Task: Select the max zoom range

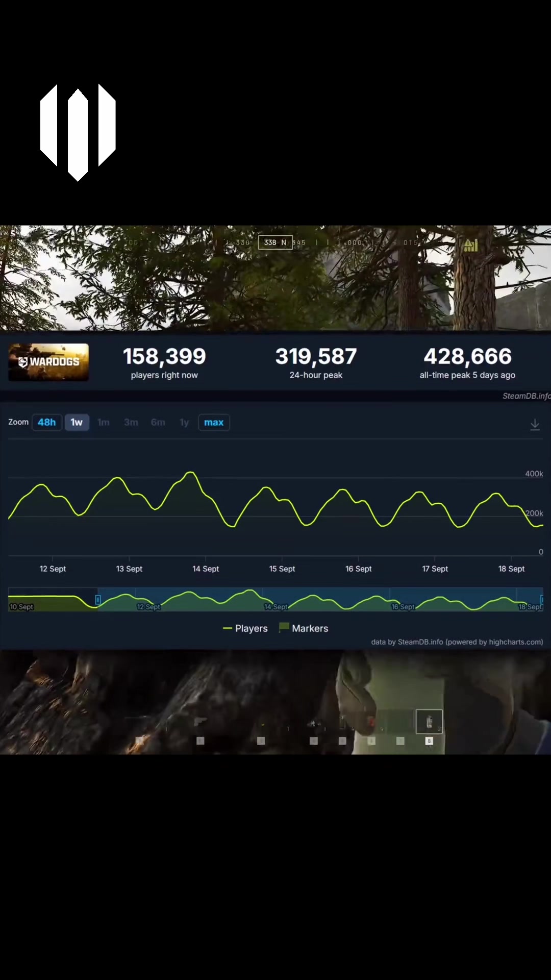Action: click(x=214, y=422)
